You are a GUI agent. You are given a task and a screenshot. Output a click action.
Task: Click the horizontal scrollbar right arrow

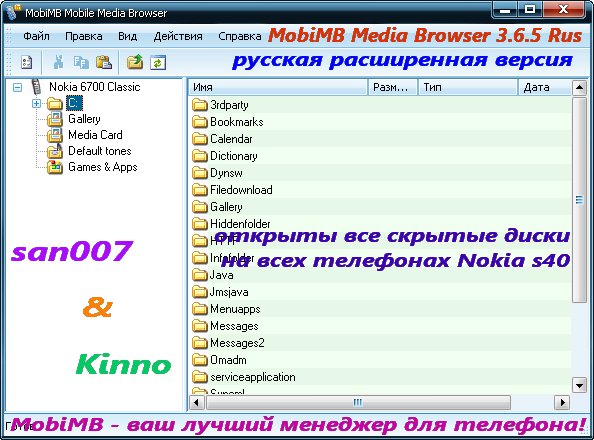pos(562,402)
